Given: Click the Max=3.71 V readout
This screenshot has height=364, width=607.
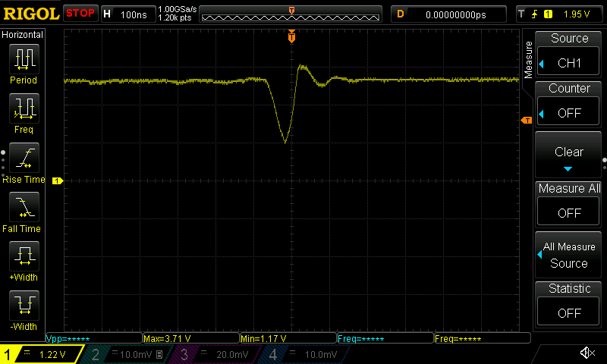Looking at the screenshot, I should 191,338.
